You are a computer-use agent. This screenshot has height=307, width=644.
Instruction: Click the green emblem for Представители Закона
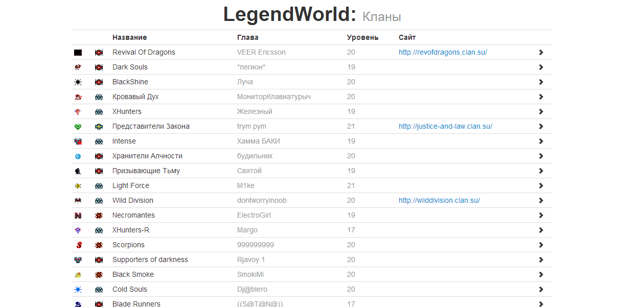pos(78,127)
